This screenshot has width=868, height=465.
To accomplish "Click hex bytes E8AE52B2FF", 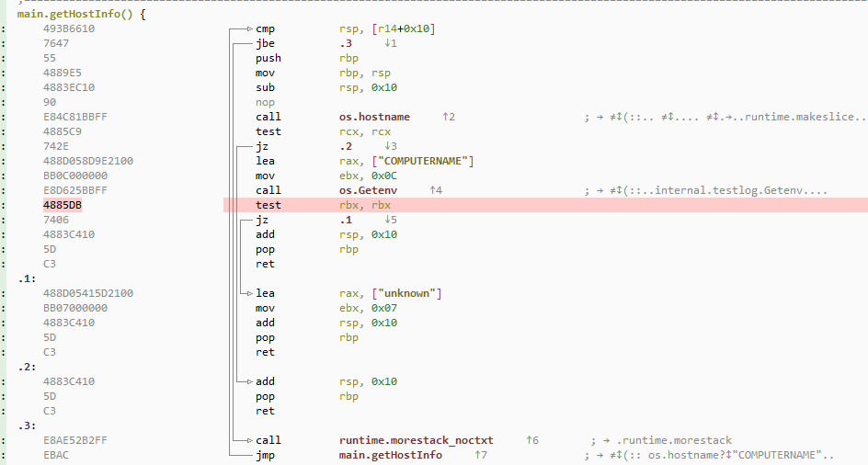I will click(75, 440).
